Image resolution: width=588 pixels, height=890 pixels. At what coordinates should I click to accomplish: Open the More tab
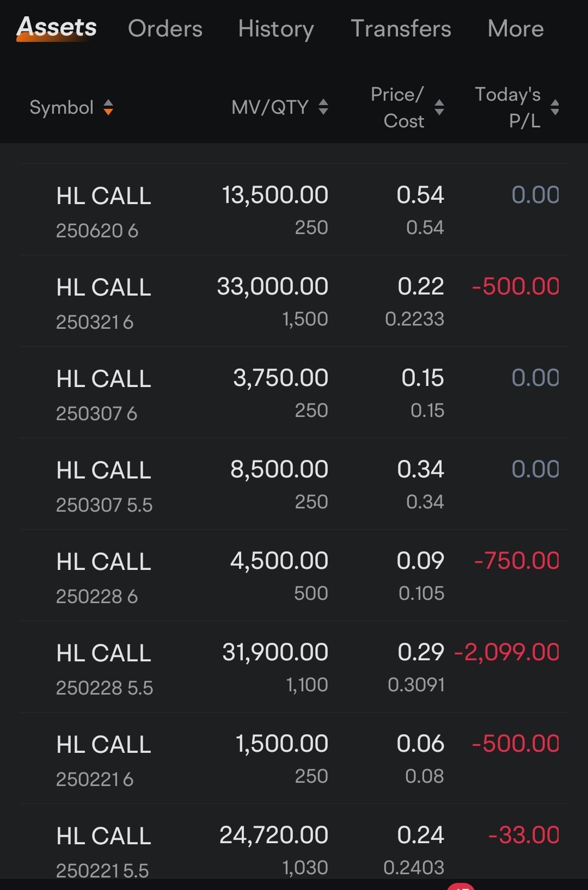[x=516, y=28]
